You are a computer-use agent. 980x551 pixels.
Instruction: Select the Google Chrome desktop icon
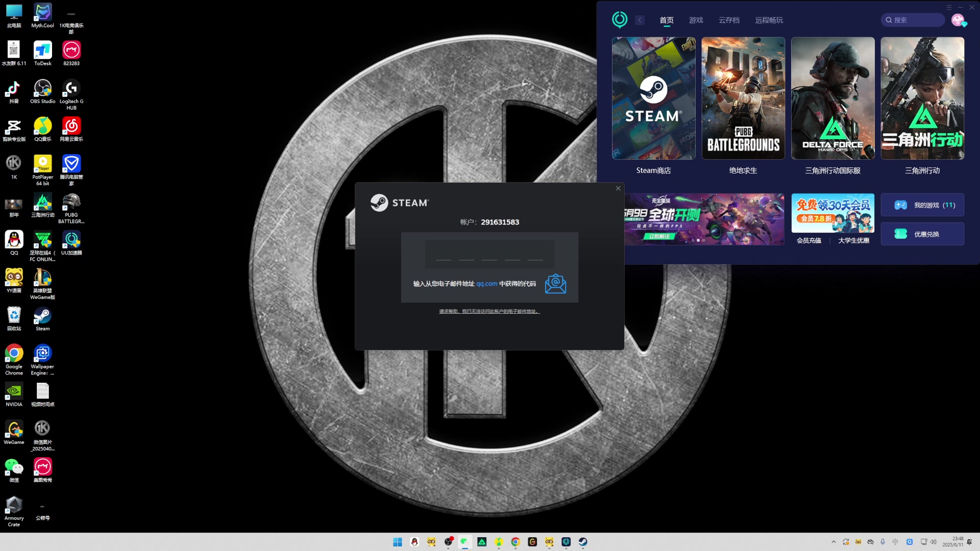click(14, 360)
